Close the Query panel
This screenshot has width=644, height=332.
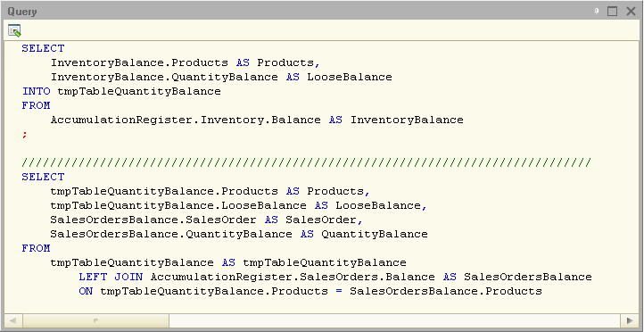631,12
